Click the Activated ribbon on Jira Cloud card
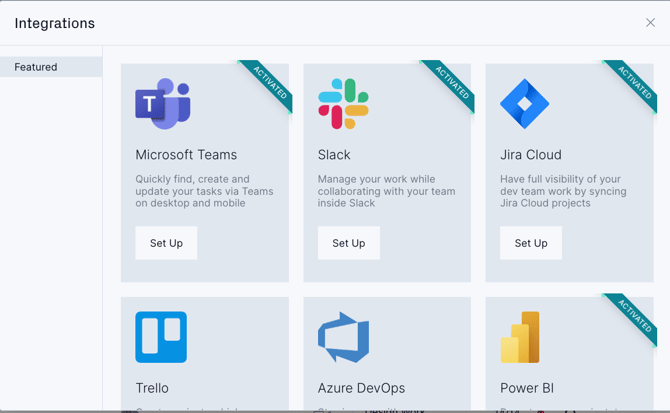670x413 pixels. (635, 82)
